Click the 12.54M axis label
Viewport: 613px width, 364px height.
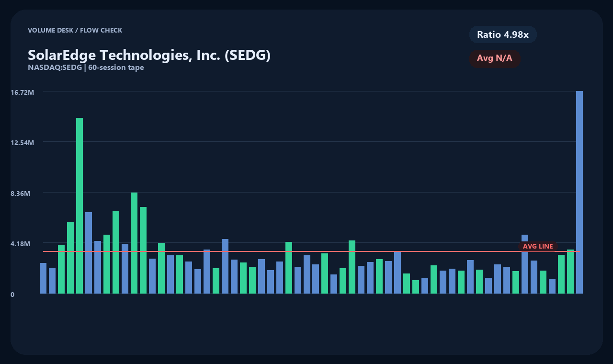[22, 143]
